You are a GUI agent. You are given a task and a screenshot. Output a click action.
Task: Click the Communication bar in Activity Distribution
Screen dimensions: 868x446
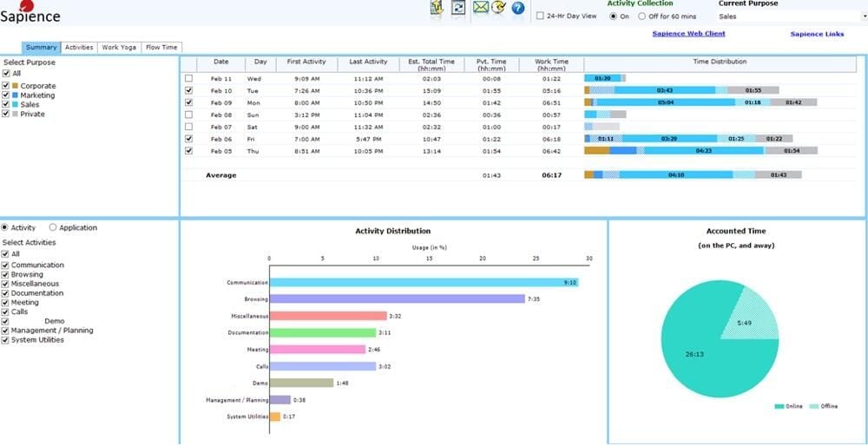(x=424, y=282)
